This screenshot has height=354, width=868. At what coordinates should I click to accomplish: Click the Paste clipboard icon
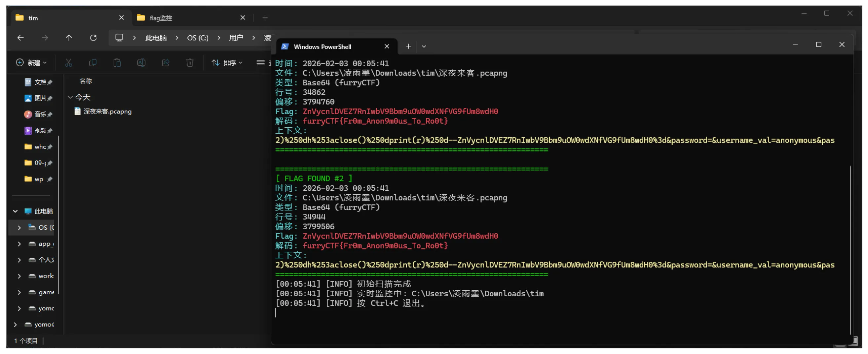pyautogui.click(x=117, y=63)
